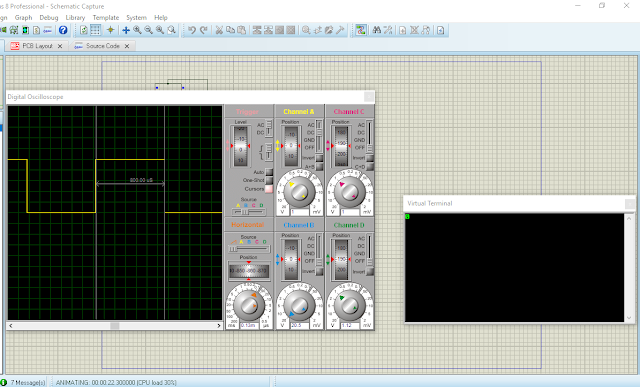Image resolution: width=640 pixels, height=387 pixels.
Task: Click the Trigger edge polarity switch
Action: [x=269, y=152]
